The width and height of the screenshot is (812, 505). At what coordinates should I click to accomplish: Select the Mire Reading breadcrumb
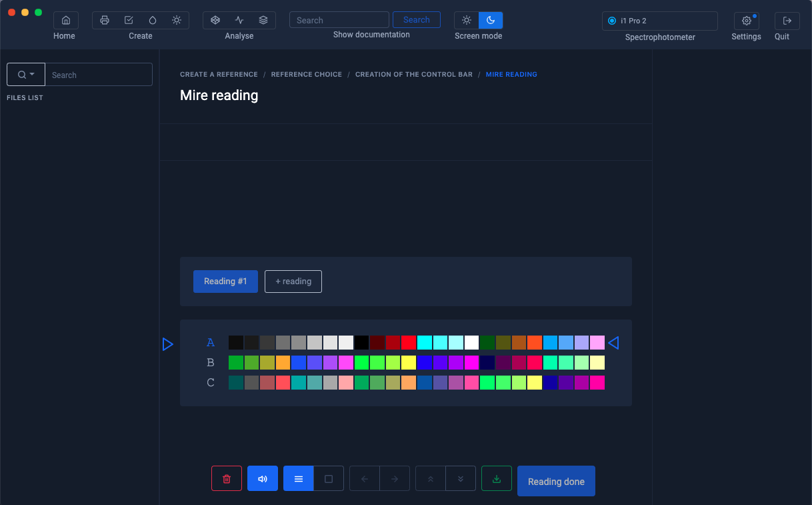click(511, 75)
